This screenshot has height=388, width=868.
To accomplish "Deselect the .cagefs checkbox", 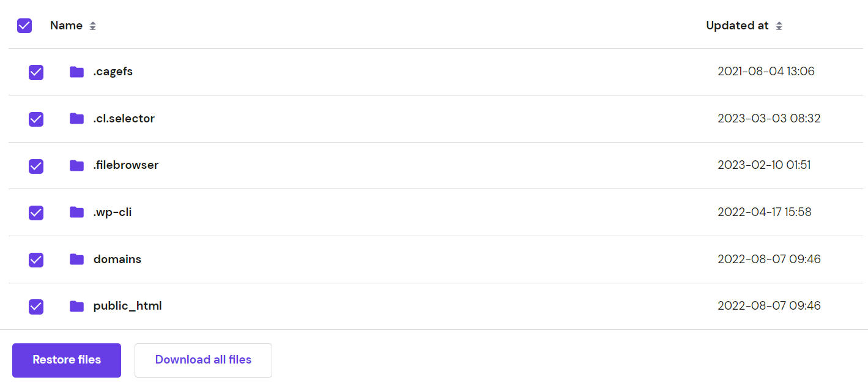I will pyautogui.click(x=35, y=72).
